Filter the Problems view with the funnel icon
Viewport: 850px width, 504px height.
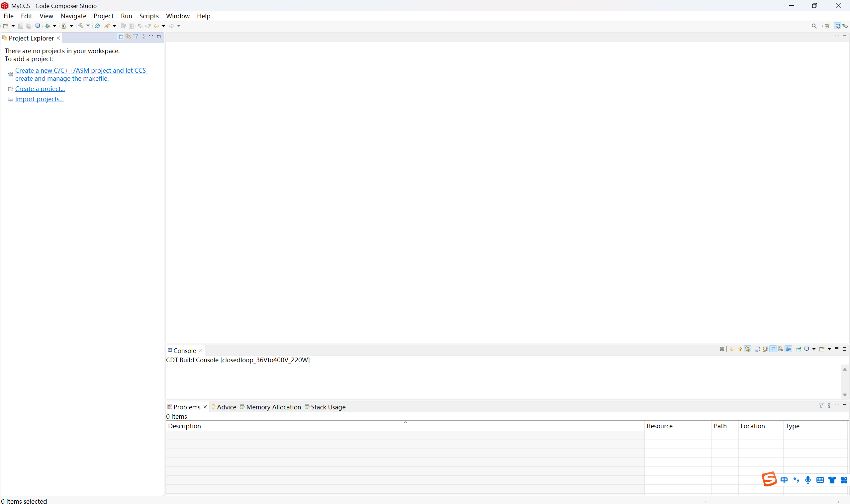tap(822, 405)
